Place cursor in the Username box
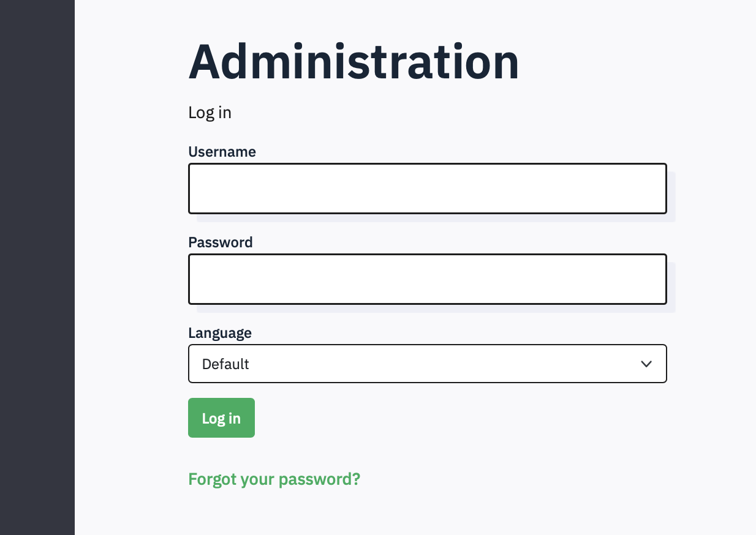756x535 pixels. 427,189
